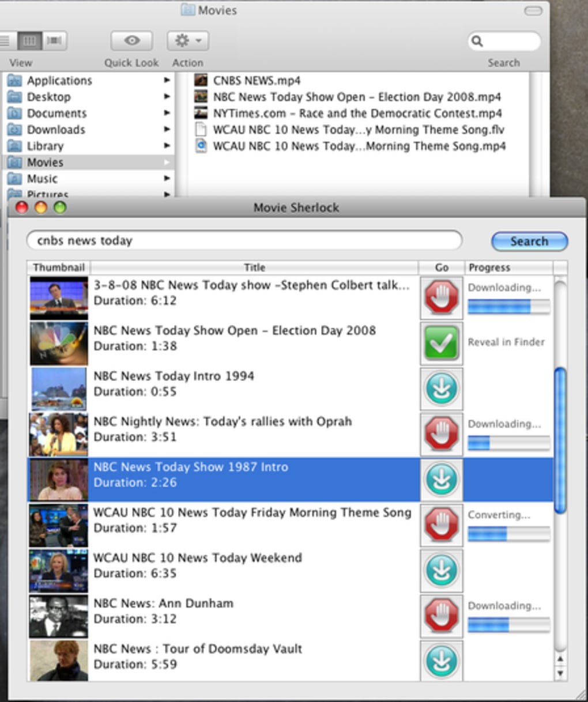This screenshot has width=588, height=702.
Task: Click the Music folder icon in Finder
Action: pos(14,179)
